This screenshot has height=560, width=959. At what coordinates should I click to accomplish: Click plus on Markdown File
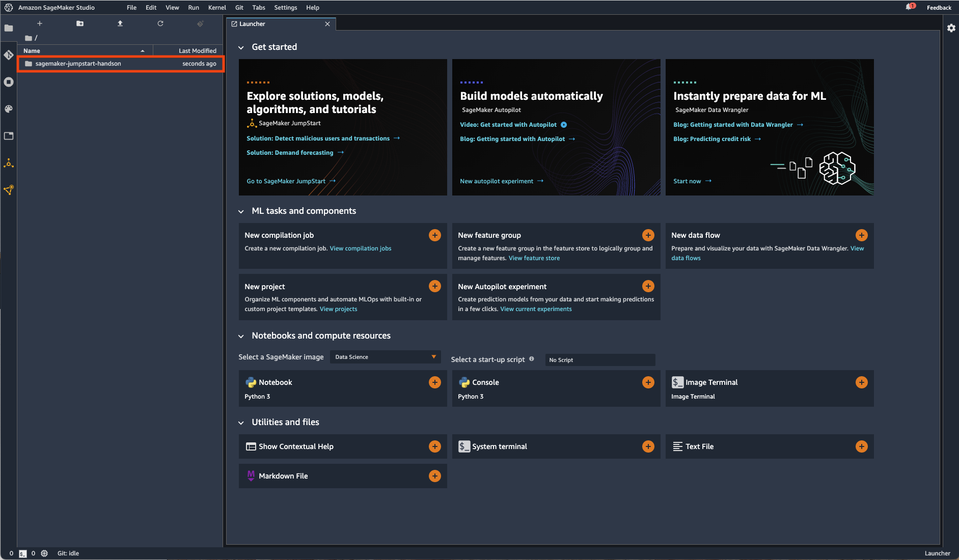coord(435,476)
